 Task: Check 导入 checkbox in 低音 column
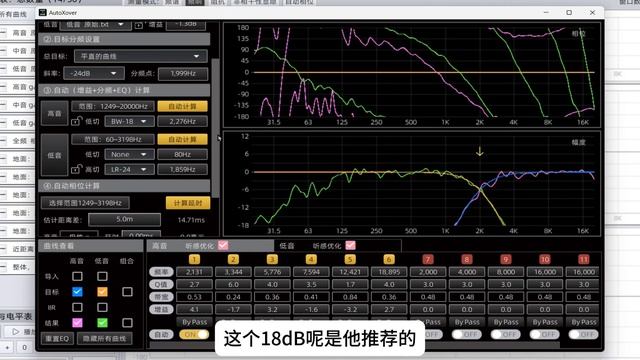click(x=102, y=276)
